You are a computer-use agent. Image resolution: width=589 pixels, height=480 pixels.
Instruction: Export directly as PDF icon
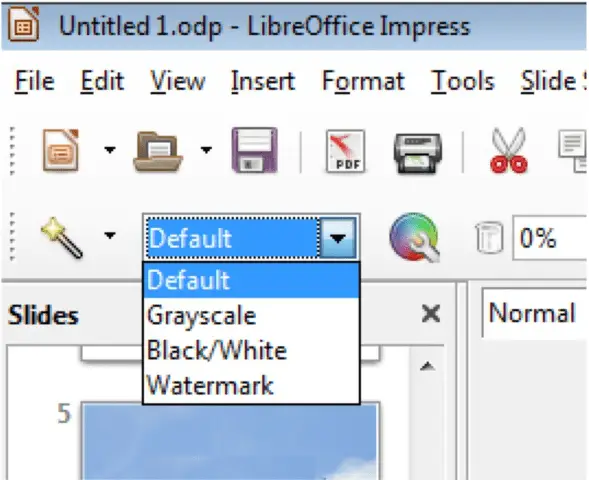pyautogui.click(x=345, y=151)
